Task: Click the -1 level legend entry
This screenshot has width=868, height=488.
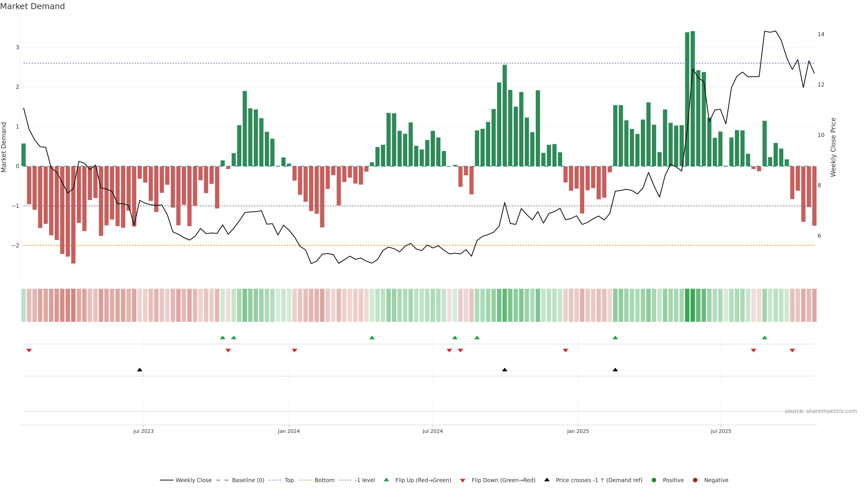Action: 365,480
